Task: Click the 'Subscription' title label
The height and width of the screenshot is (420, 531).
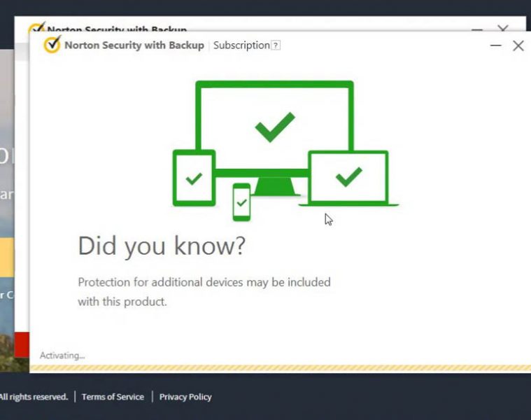Action: 241,45
